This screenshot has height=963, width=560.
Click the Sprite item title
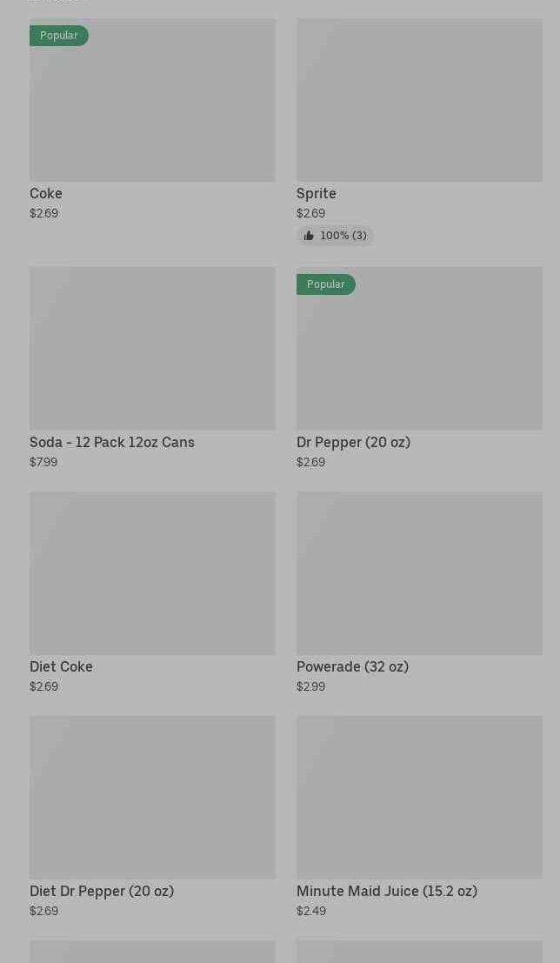317,193
